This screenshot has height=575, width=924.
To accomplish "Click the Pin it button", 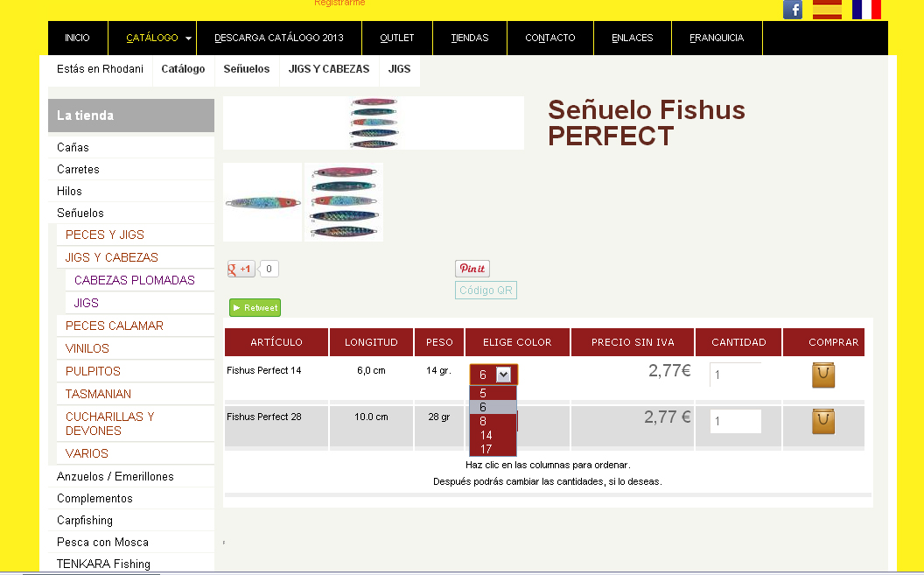I will tap(472, 269).
